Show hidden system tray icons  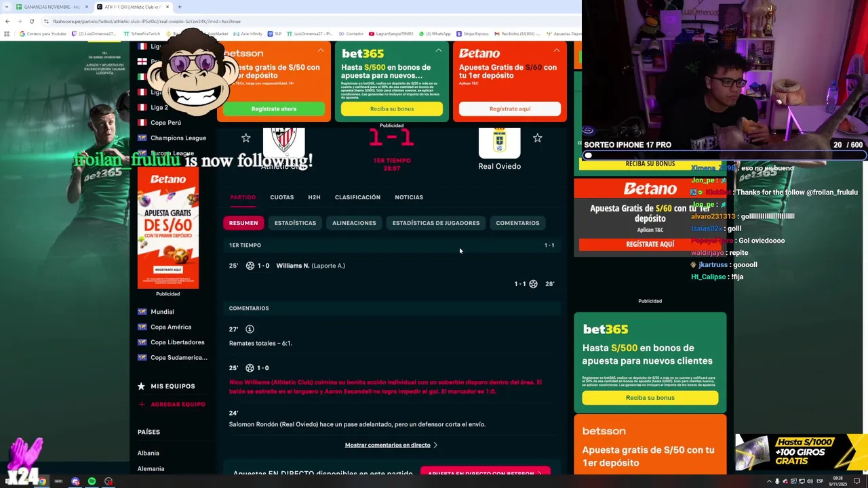(768, 481)
